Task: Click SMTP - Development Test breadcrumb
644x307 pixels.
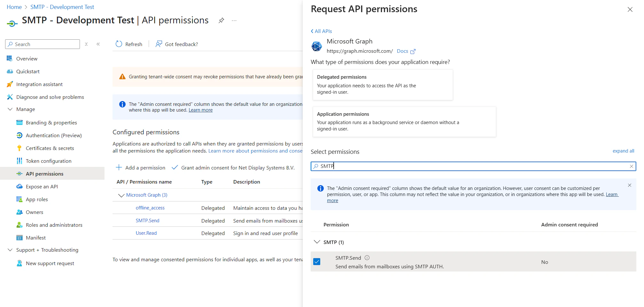Action: pyautogui.click(x=62, y=7)
